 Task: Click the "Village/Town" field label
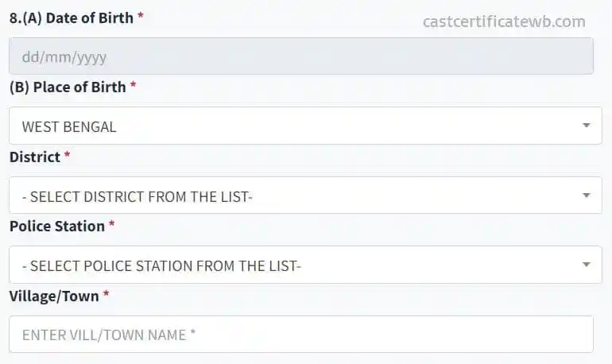(x=53, y=296)
